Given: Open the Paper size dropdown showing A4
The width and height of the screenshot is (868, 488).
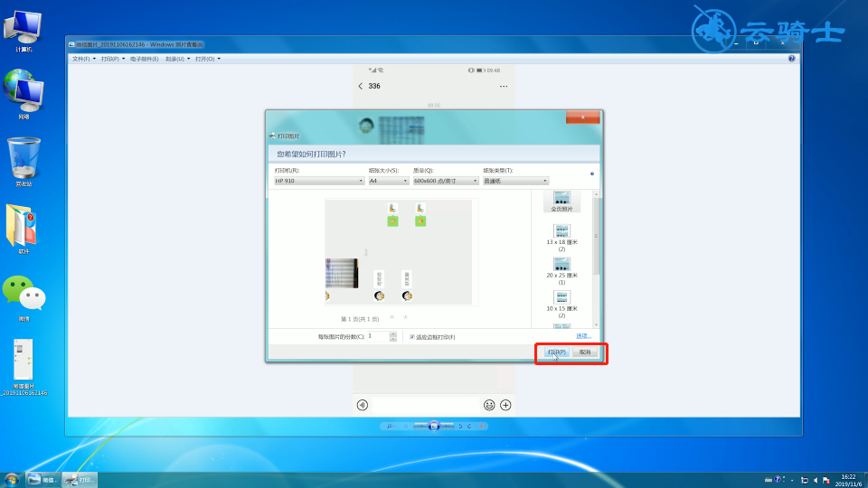Looking at the screenshot, I should [x=388, y=181].
